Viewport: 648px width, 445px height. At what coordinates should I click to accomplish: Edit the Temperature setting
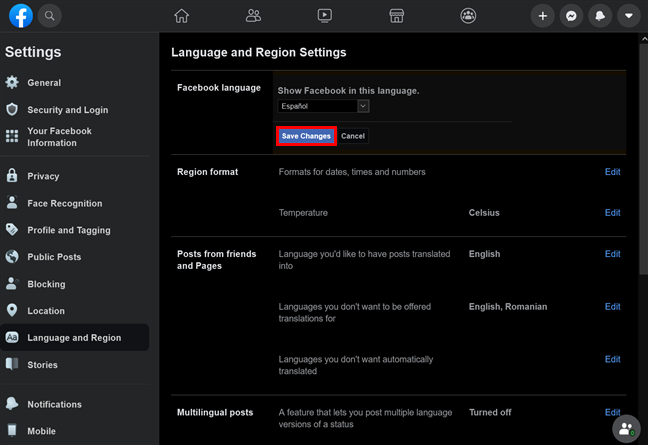[x=612, y=213]
